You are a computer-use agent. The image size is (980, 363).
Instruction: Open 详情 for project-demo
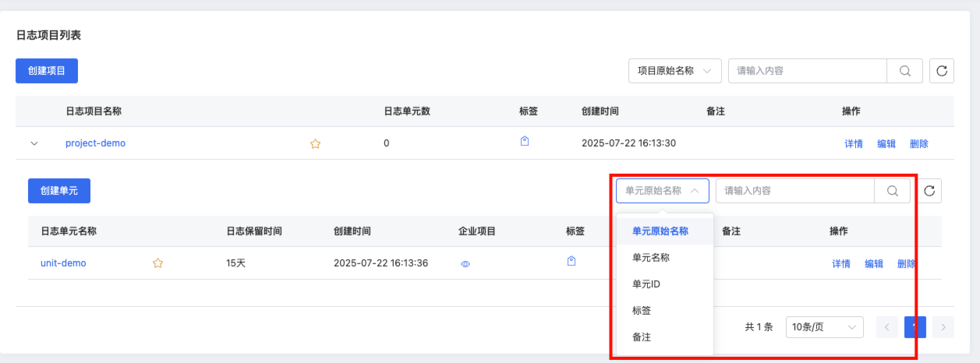[854, 144]
